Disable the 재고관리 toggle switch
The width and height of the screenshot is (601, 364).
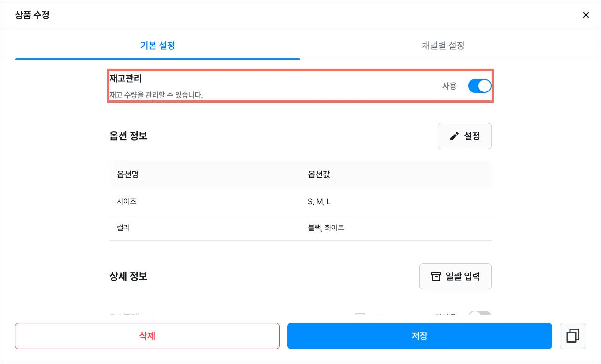479,86
